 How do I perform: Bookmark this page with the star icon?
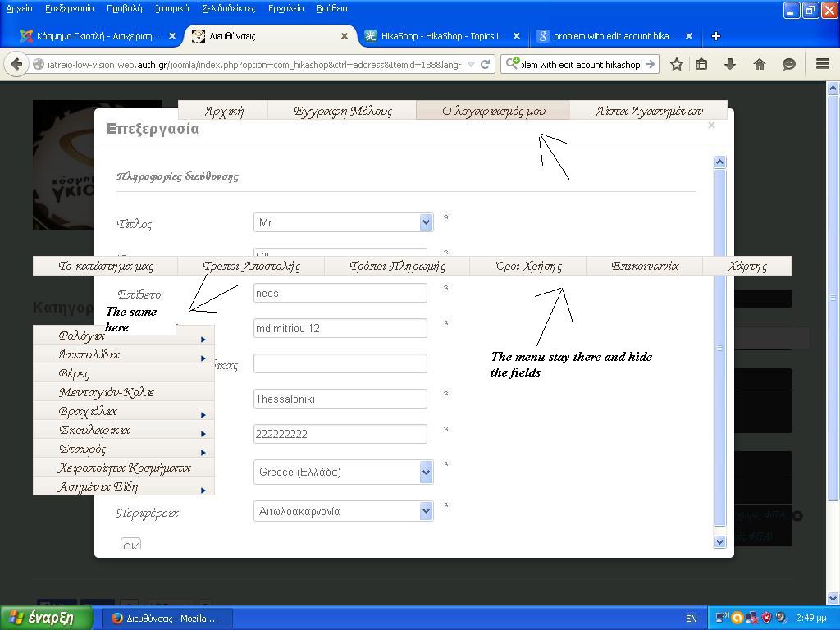click(x=677, y=64)
